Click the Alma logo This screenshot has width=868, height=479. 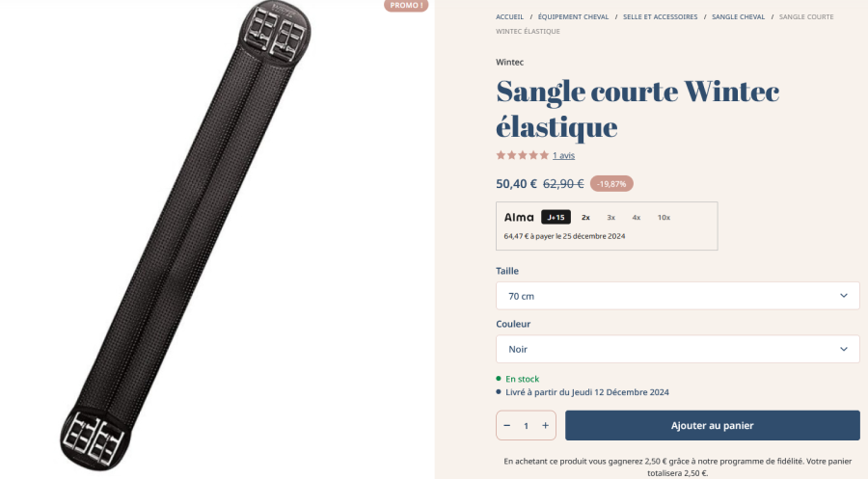coord(519,218)
